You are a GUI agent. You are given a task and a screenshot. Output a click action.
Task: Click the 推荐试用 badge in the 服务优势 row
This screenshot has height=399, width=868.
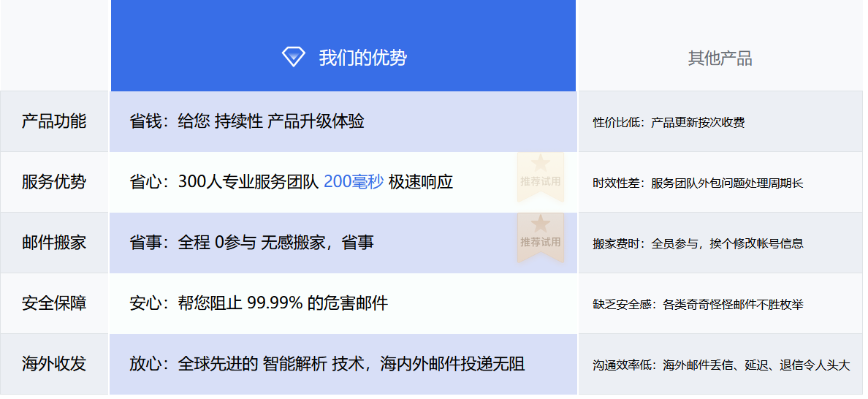click(x=540, y=177)
